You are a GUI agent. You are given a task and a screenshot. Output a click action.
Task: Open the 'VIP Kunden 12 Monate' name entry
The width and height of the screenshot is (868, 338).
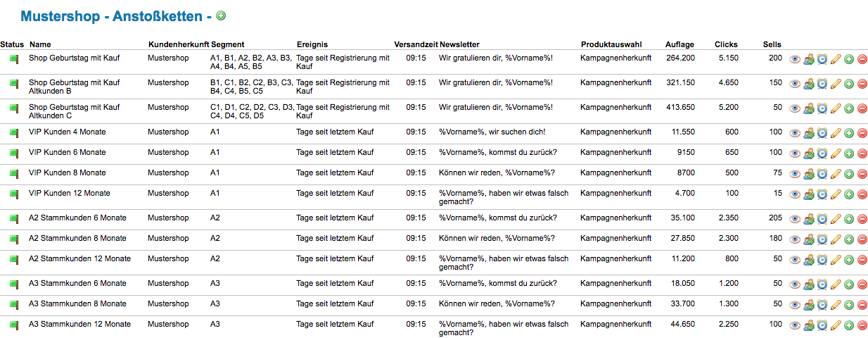pyautogui.click(x=69, y=193)
